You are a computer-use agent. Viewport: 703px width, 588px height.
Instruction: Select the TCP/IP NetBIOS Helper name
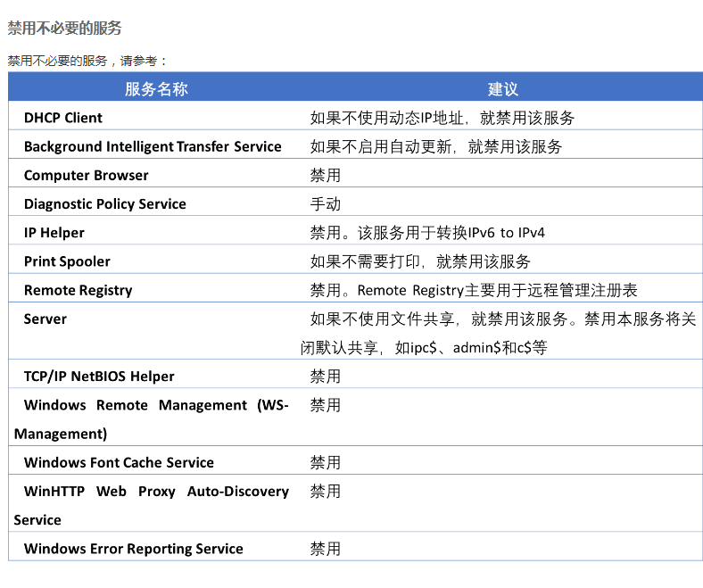point(99,377)
